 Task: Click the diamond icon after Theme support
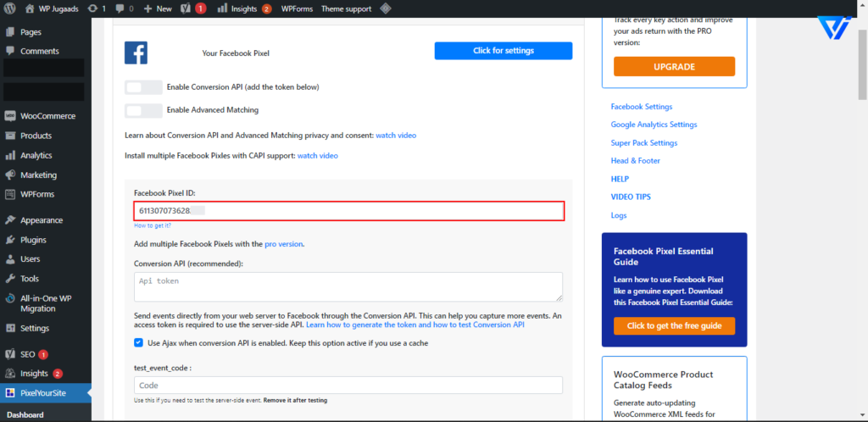[x=386, y=8]
